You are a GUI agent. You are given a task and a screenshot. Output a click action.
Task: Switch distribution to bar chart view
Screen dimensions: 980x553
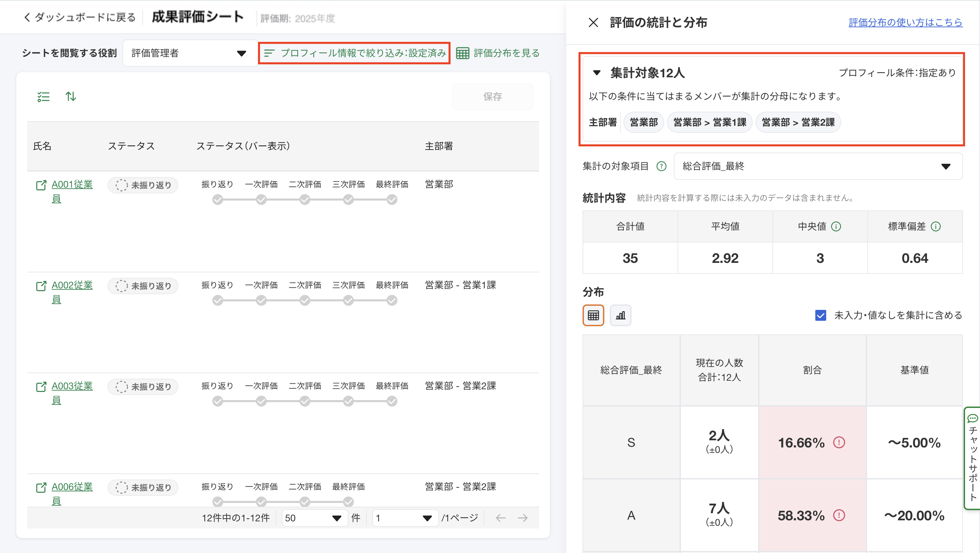pos(620,315)
